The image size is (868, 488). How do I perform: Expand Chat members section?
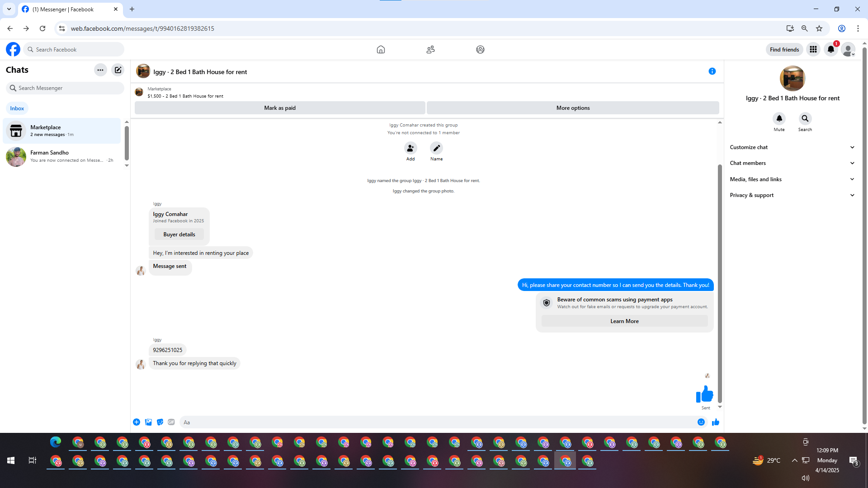(792, 163)
